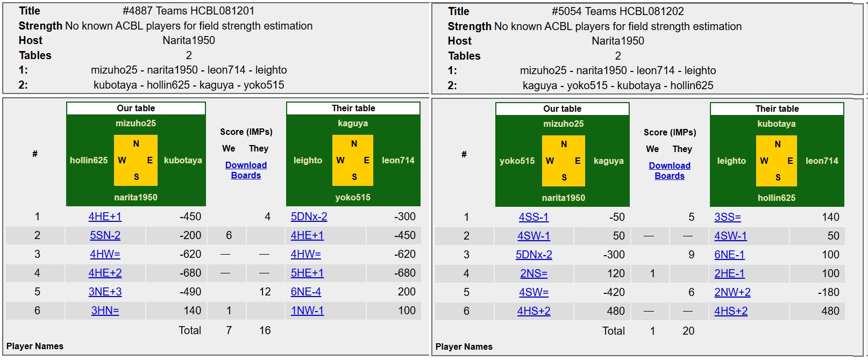Open the 4SS-1 contract link
The image size is (868, 361).
pyautogui.click(x=533, y=217)
